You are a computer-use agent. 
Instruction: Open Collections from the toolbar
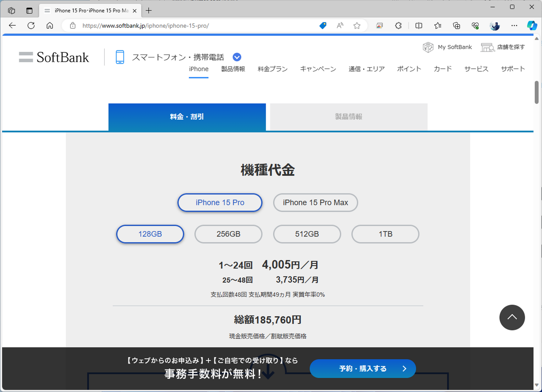point(456,25)
